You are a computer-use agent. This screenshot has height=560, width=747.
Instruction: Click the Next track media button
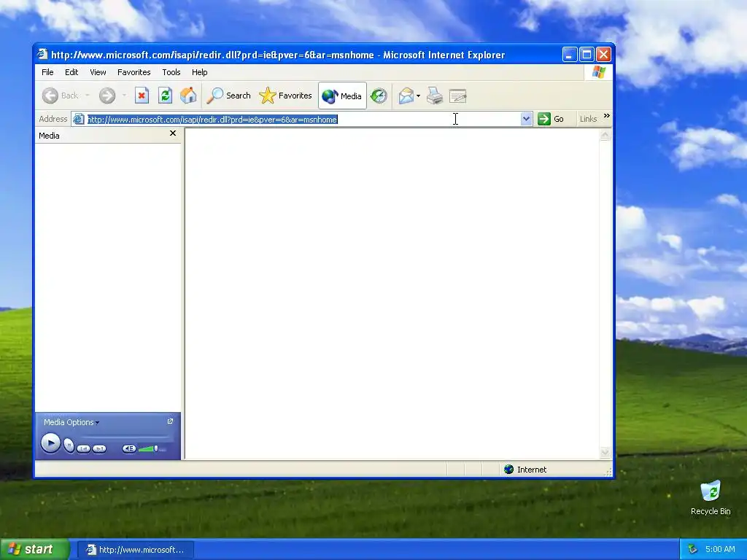tap(99, 448)
